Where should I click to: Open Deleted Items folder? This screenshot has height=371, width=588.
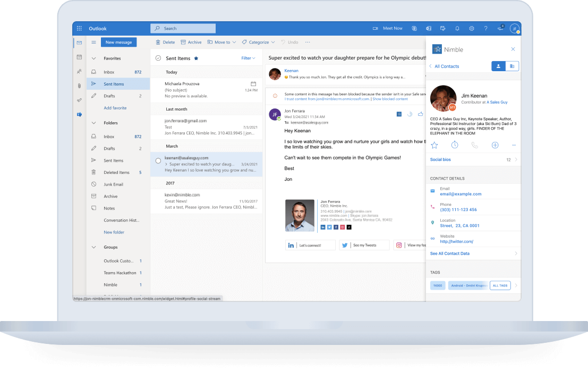coord(118,173)
